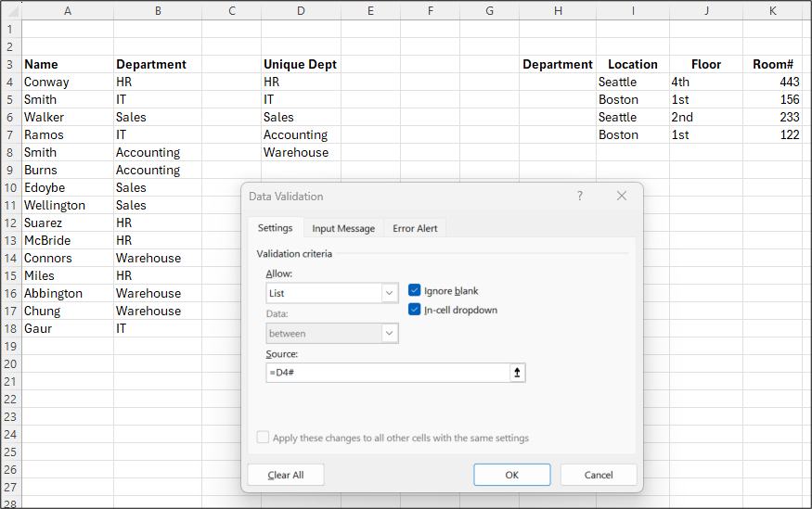Select row 25 header

pos(10,452)
